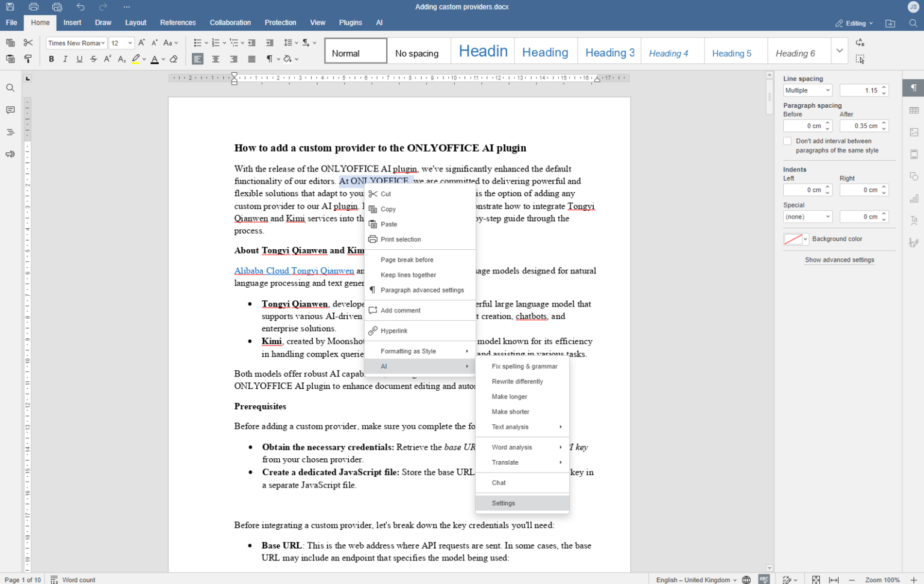Image resolution: width=924 pixels, height=584 pixels.
Task: Select the superscript icon
Action: tap(107, 58)
